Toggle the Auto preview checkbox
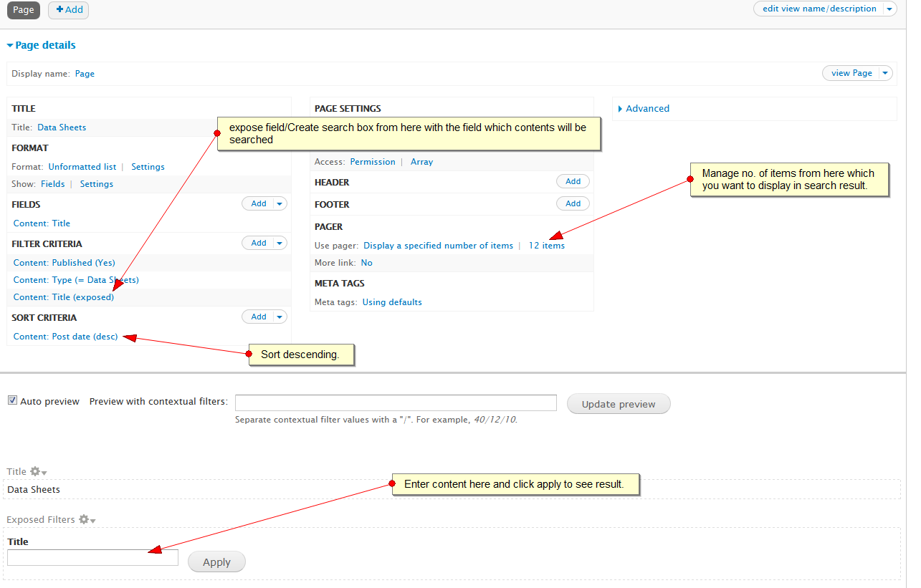921x588 pixels. click(x=12, y=400)
